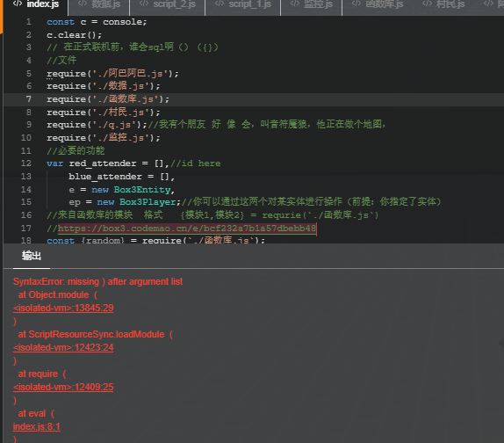Switch to the index.js tab
The height and width of the screenshot is (443, 504).
[x=36, y=4]
